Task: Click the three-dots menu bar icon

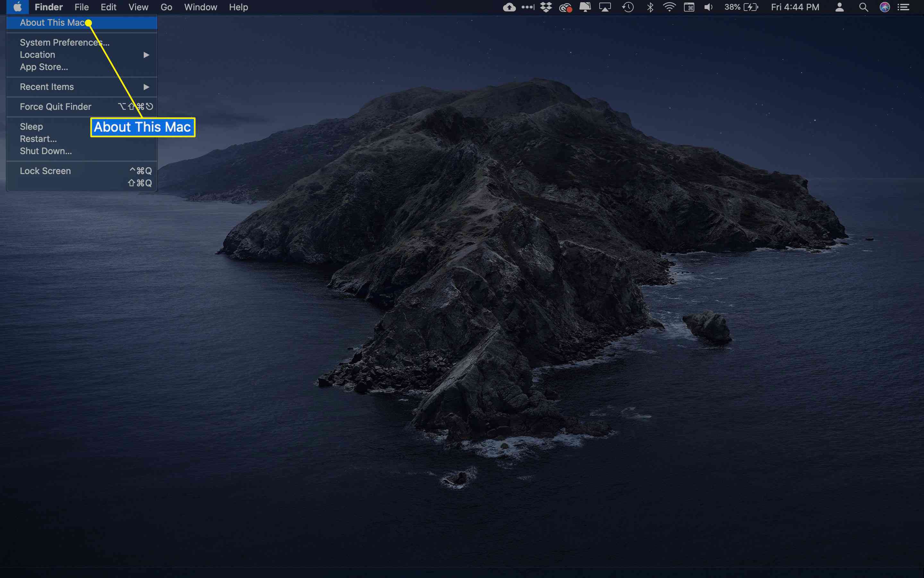Action: coord(528,7)
